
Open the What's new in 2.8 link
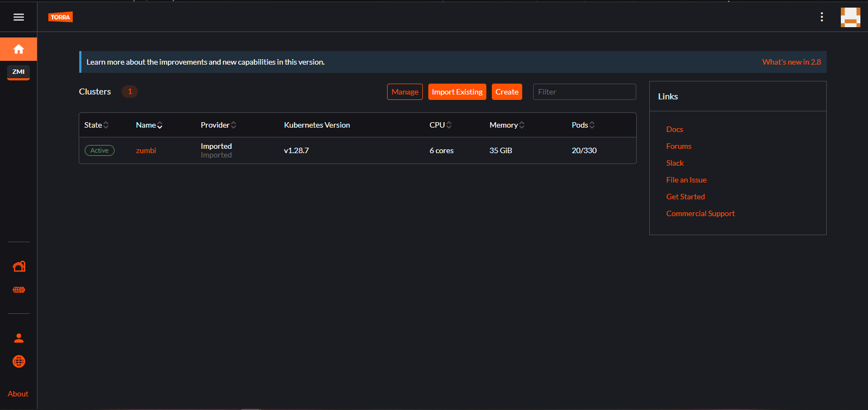click(791, 62)
